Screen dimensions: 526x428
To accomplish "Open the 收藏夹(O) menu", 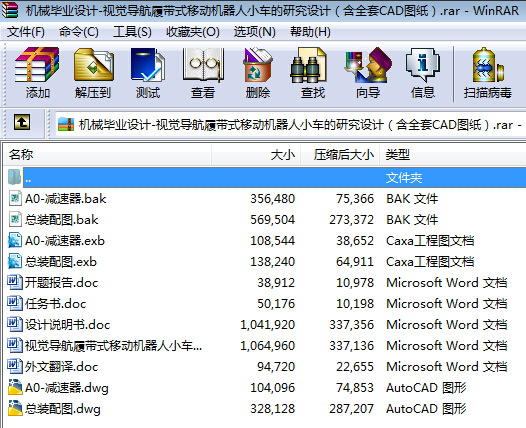I will 193,32.
